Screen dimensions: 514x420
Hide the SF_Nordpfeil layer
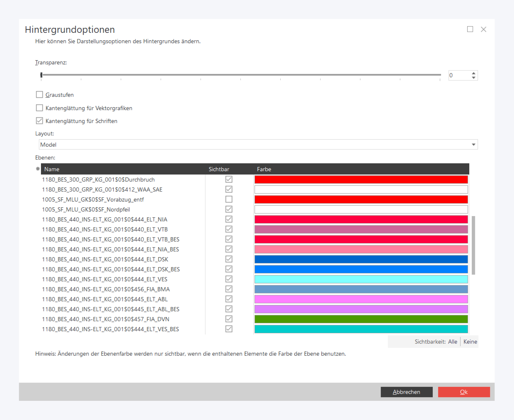coord(229,209)
